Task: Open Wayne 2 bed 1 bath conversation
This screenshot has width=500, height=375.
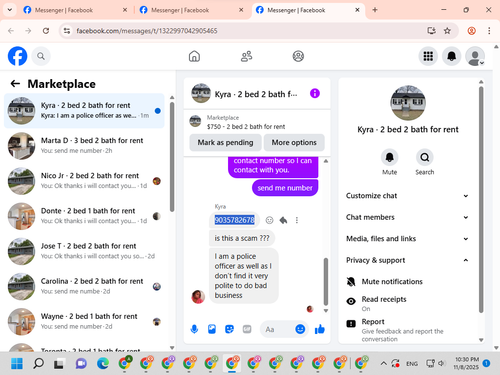Action: click(84, 321)
